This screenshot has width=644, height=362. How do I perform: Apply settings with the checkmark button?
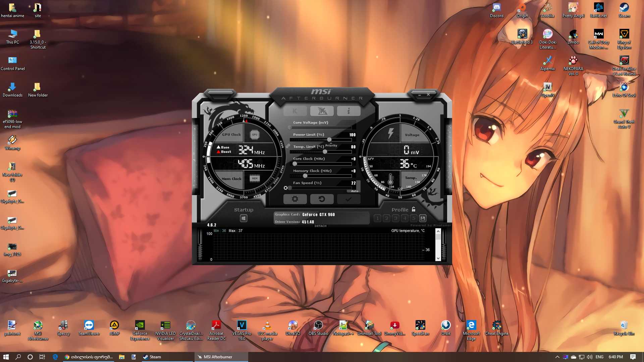point(348,199)
